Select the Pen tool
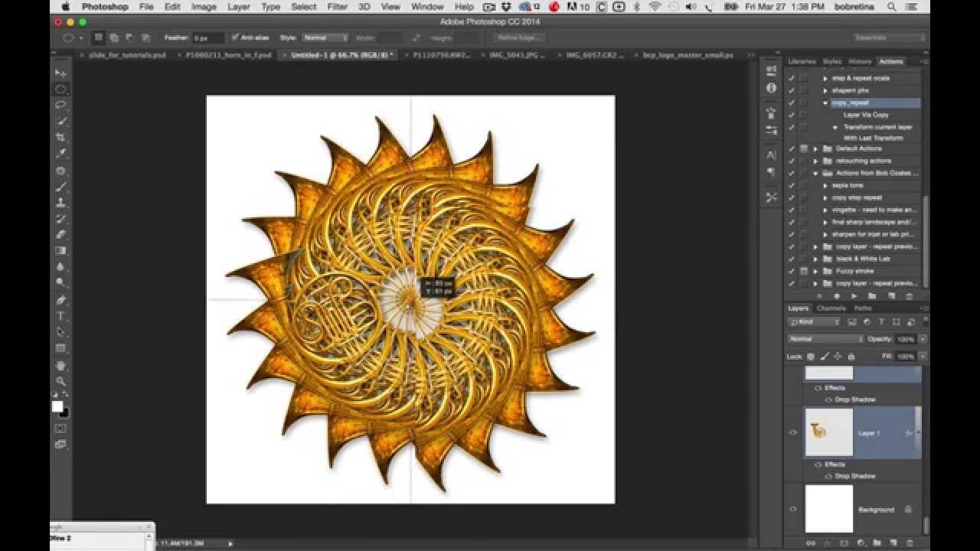 click(x=60, y=300)
